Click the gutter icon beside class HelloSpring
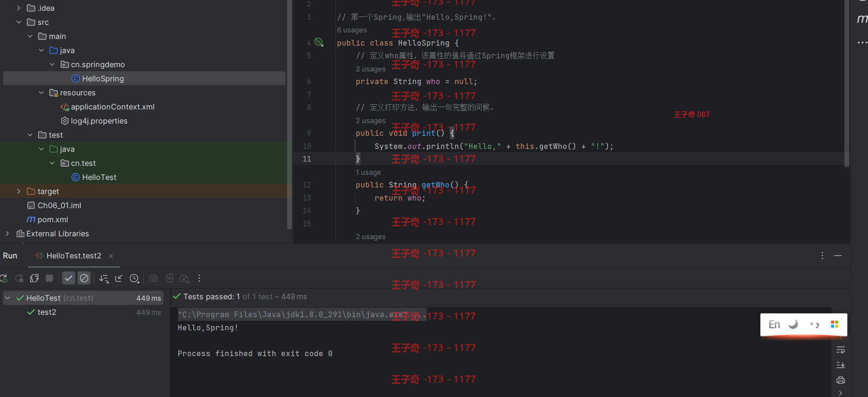 pyautogui.click(x=319, y=42)
